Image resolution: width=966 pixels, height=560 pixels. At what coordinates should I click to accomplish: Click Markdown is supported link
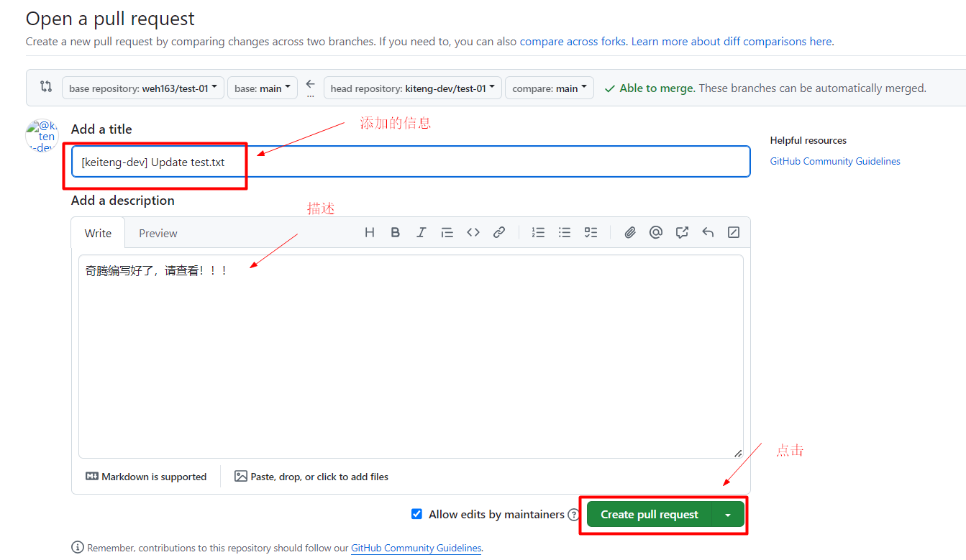[x=146, y=477]
